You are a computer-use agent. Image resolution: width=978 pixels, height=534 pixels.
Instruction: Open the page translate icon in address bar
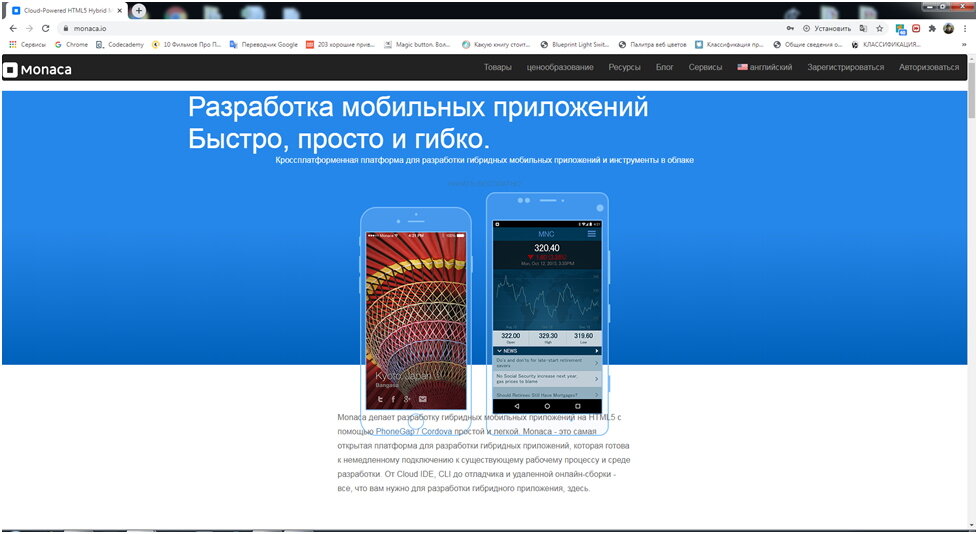[863, 28]
